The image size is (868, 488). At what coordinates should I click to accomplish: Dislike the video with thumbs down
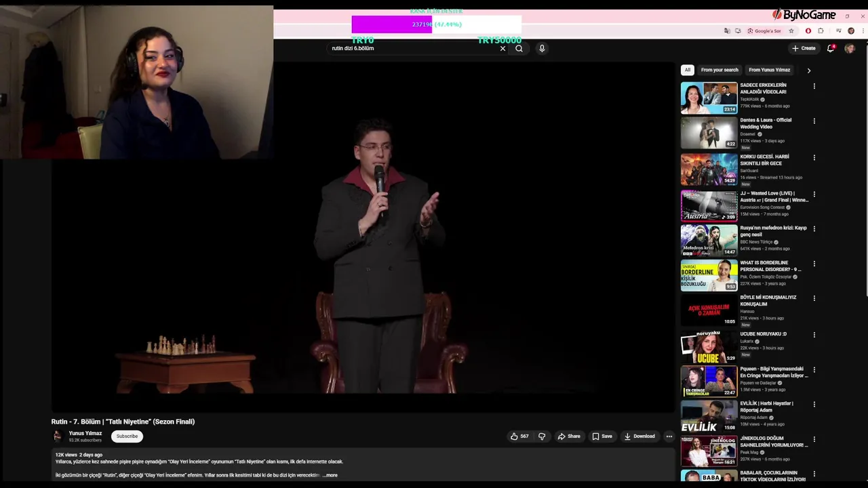tap(542, 436)
